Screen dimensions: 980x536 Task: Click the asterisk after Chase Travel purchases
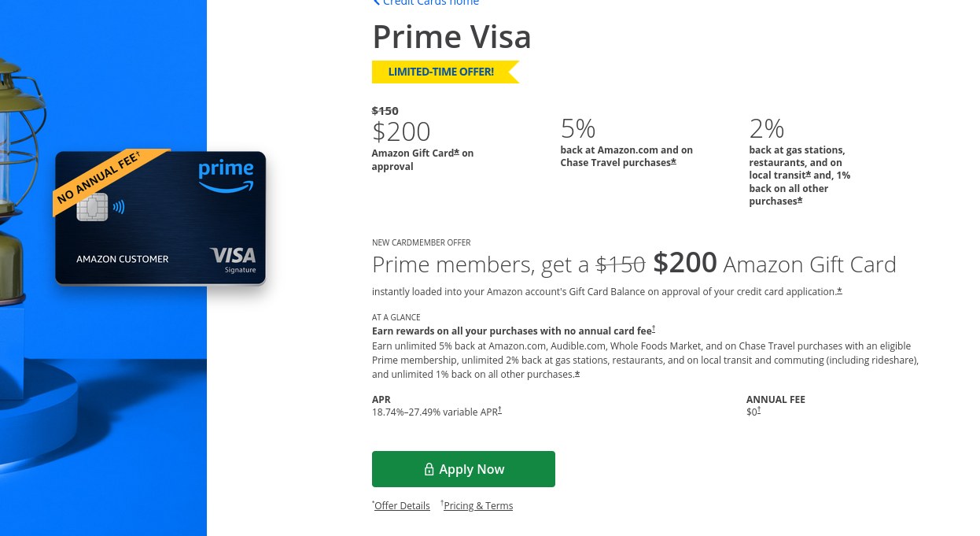click(673, 161)
